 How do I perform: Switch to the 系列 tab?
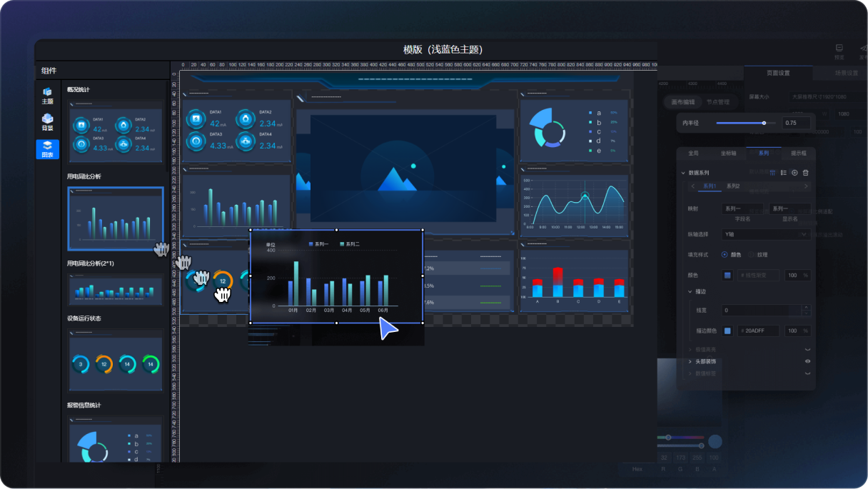[764, 153]
